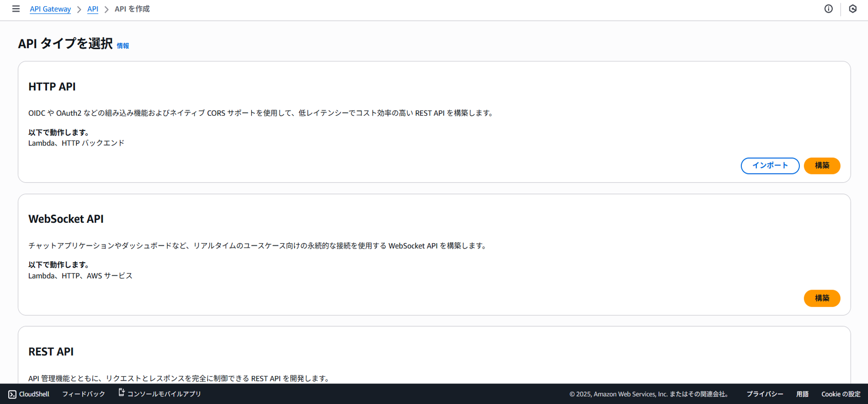868x404 pixels.
Task: Click the HTTP API heading
Action: coord(52,87)
